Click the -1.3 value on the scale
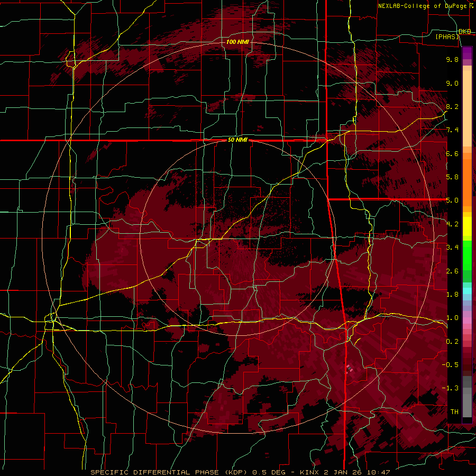The image size is (476, 476). (450, 388)
